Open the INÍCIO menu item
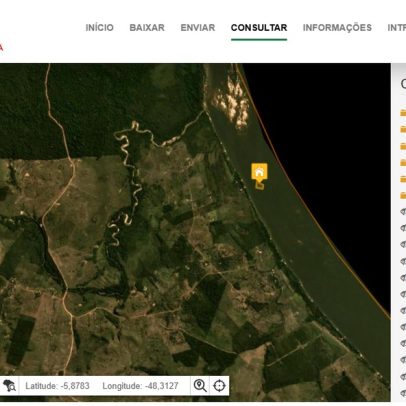 point(99,28)
